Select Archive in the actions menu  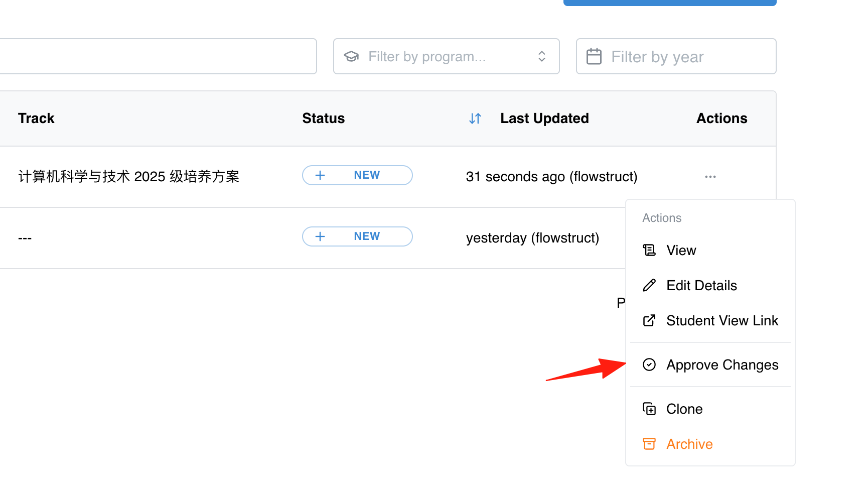pos(710,444)
